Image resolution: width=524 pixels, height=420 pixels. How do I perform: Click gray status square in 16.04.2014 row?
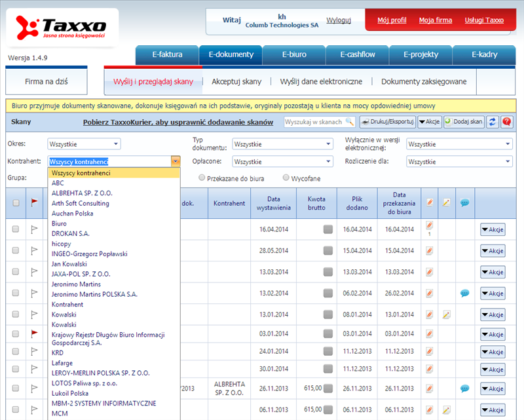pyautogui.click(x=328, y=229)
